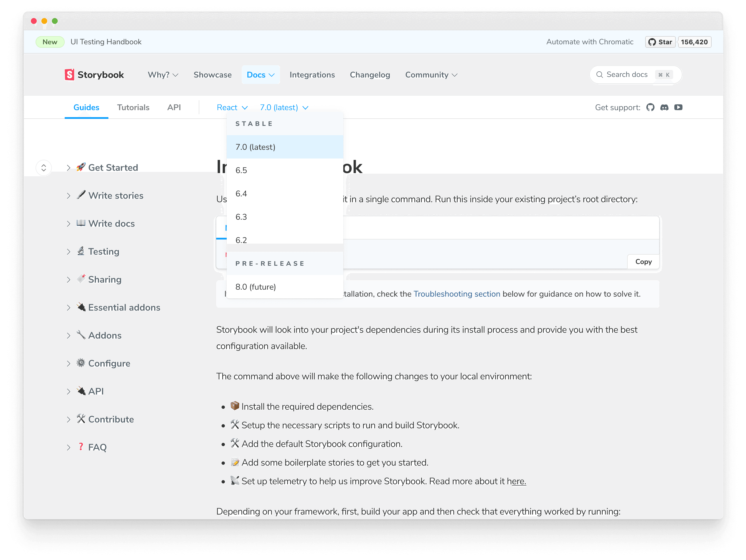This screenshot has height=560, width=746.
Task: Click the Copy button
Action: pyautogui.click(x=644, y=261)
